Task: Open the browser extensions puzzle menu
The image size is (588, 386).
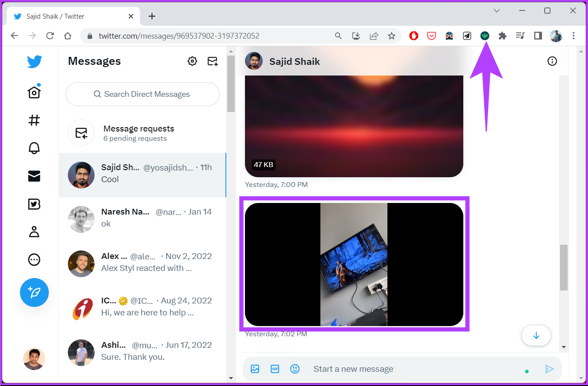Action: click(x=502, y=36)
